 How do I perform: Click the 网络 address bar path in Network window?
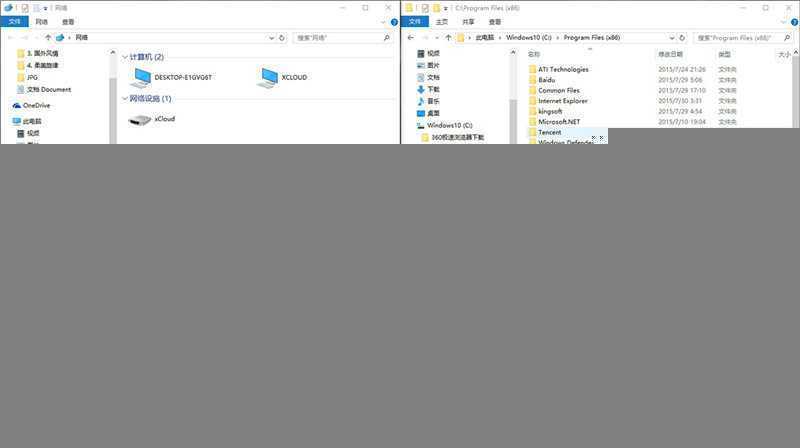(82, 37)
